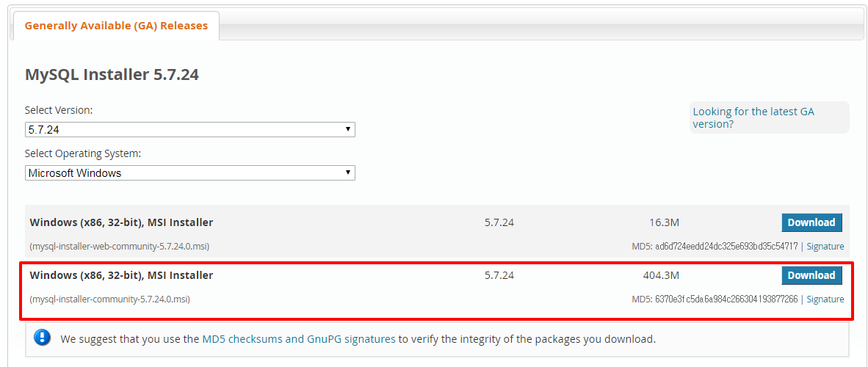
Task: Expand the Select Operating System dropdown
Action: 190,172
